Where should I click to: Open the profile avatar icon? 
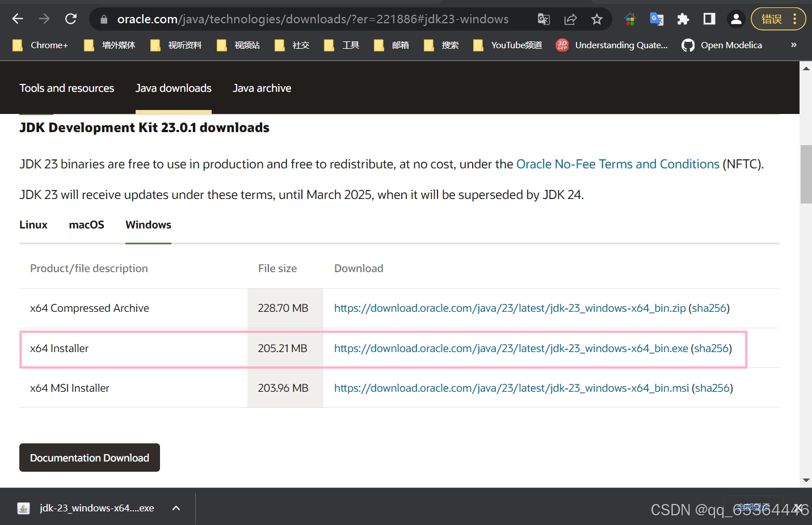pyautogui.click(x=736, y=19)
